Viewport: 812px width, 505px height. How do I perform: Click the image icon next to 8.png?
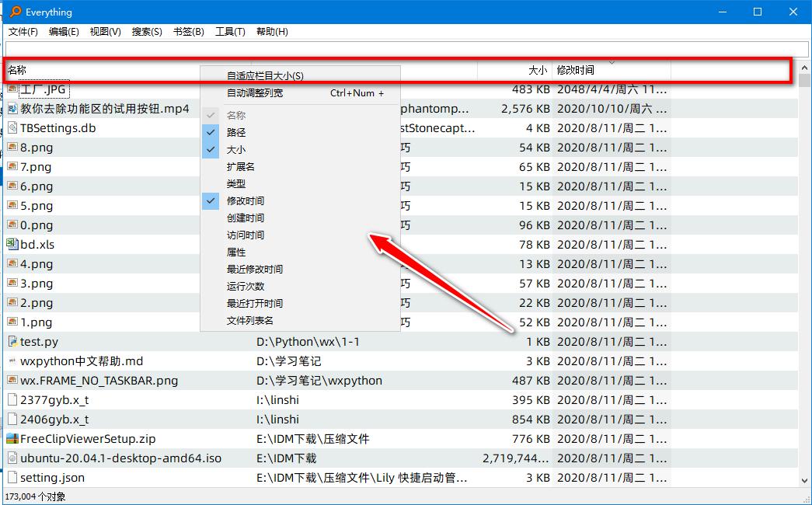[12, 147]
